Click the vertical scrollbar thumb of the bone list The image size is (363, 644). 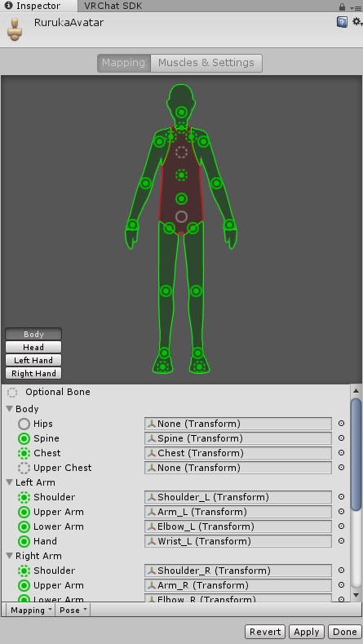tap(356, 455)
